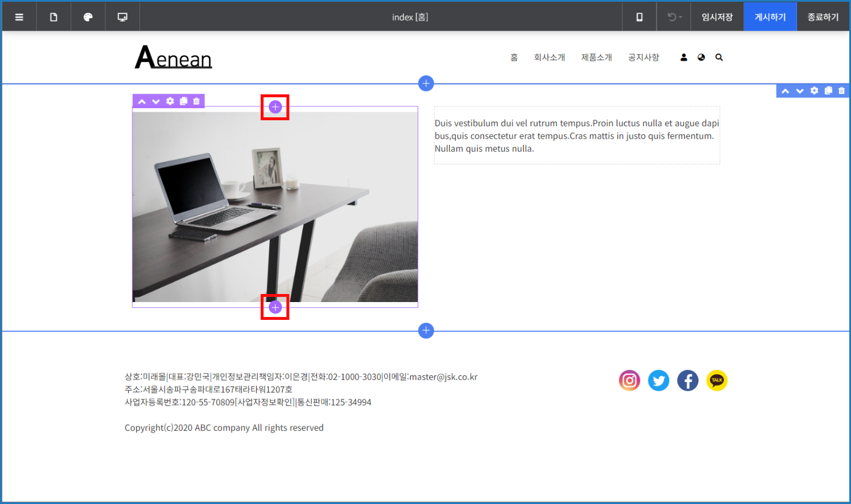The height and width of the screenshot is (504, 851).
Task: Click the 임시저장 button
Action: click(717, 17)
